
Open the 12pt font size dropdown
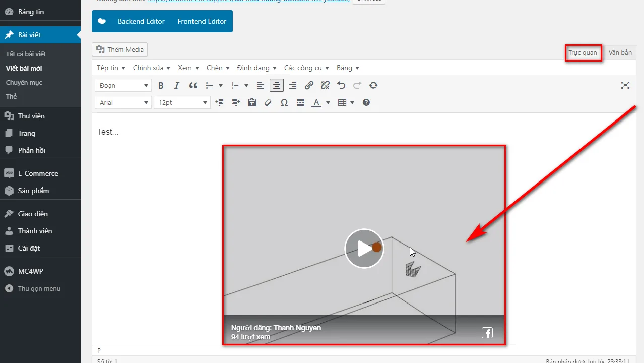click(x=182, y=103)
